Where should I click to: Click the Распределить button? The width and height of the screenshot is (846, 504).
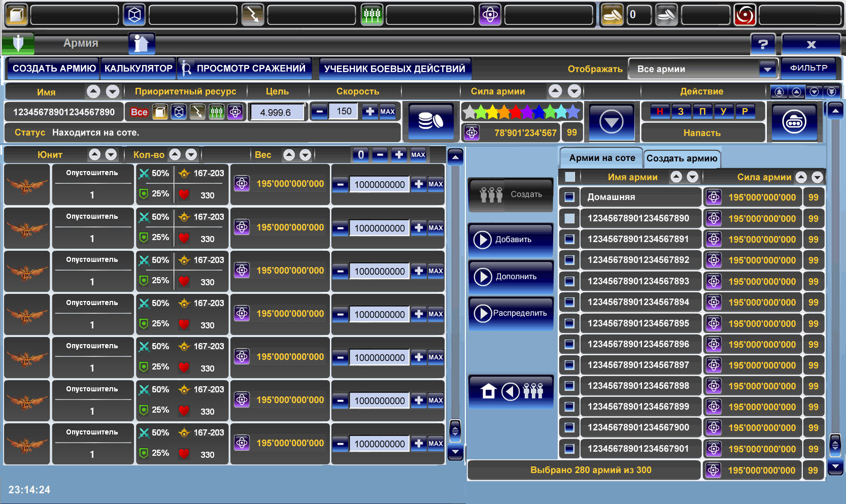511,313
